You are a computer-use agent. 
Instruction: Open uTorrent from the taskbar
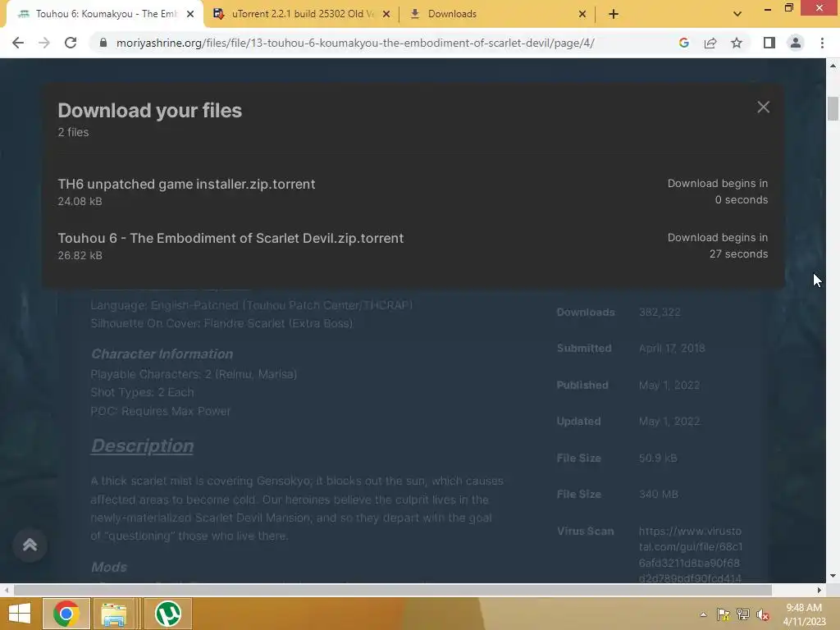pos(167,614)
